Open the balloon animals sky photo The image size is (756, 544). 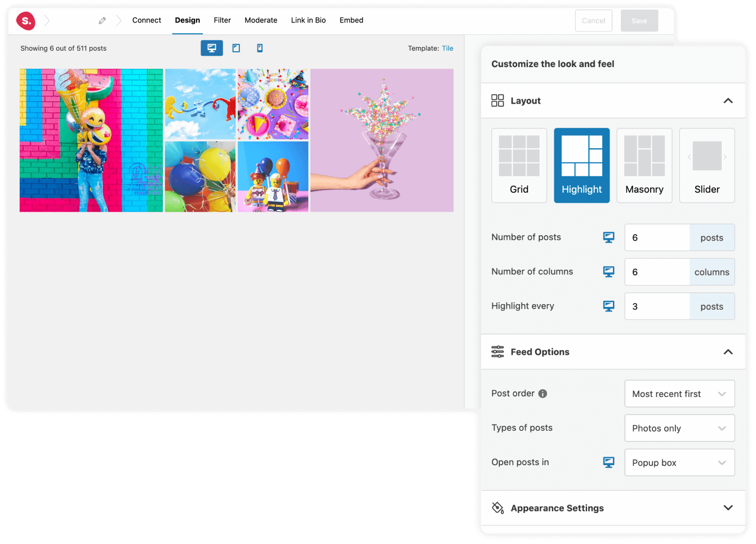pos(201,104)
